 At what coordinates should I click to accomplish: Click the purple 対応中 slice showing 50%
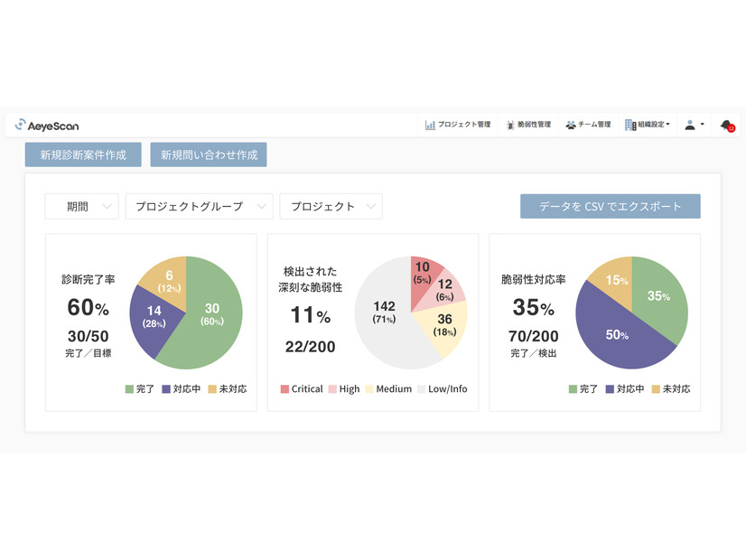616,335
